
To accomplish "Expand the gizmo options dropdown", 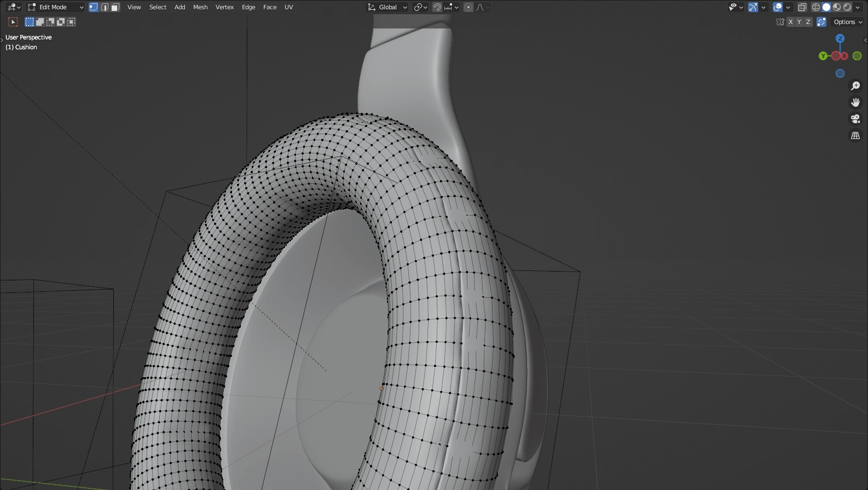I will (x=763, y=7).
